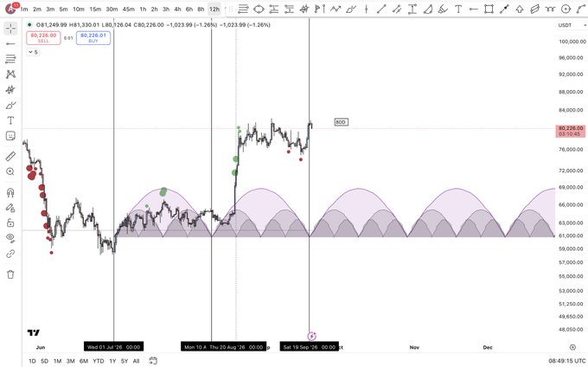Toggle lock all drawings
The width and height of the screenshot is (588, 367).
click(x=10, y=223)
